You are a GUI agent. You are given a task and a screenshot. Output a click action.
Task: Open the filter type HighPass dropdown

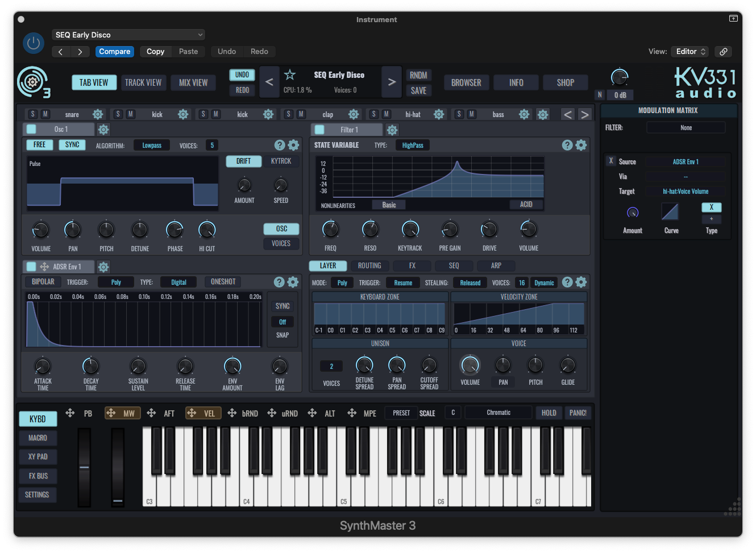(x=413, y=145)
